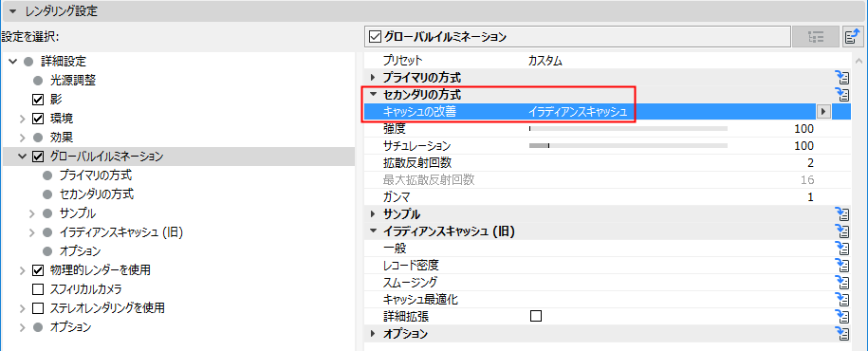Image resolution: width=868 pixels, height=351 pixels.
Task: Click the preset icon in レコード密度 row
Action: [841, 266]
